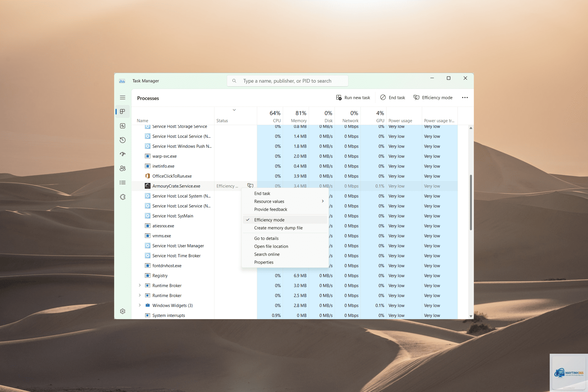Screen dimensions: 588x392
Task: Switch to the Processes sidebar page
Action: pyautogui.click(x=123, y=111)
